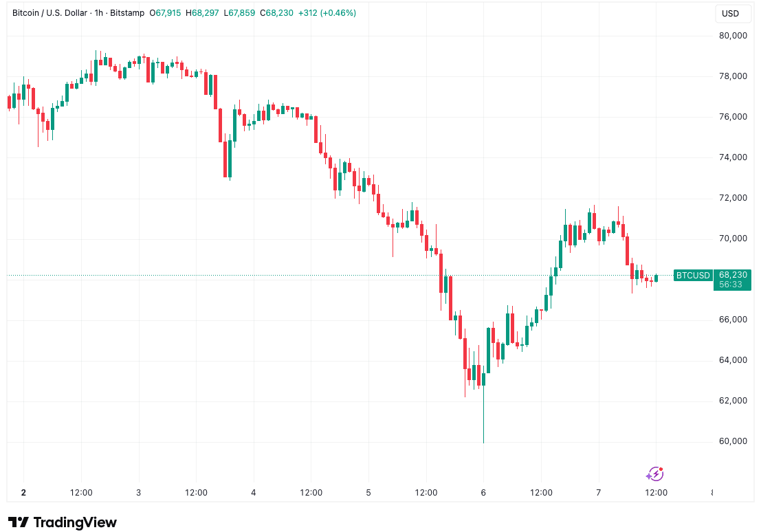Click the purple lightning bolt icon
The height and width of the screenshot is (532, 761).
654,474
